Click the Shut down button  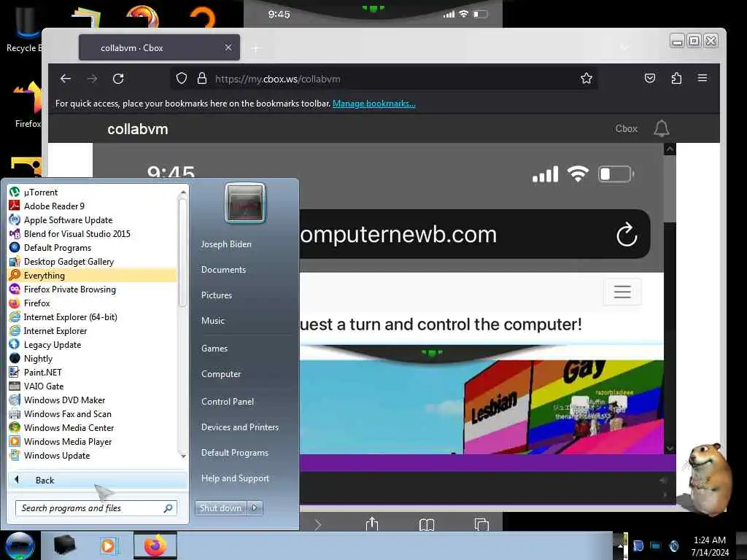tap(220, 508)
